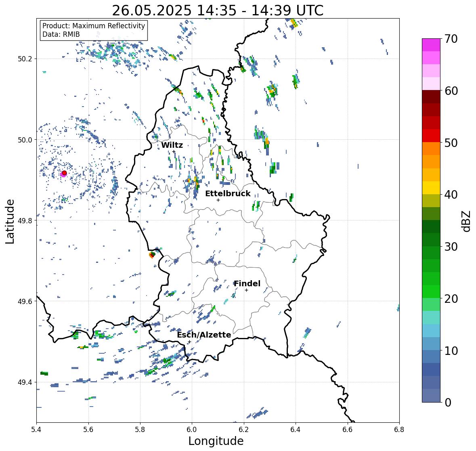476x451 pixels.
Task: Click the longitude tick label 6.2
Action: click(x=244, y=430)
